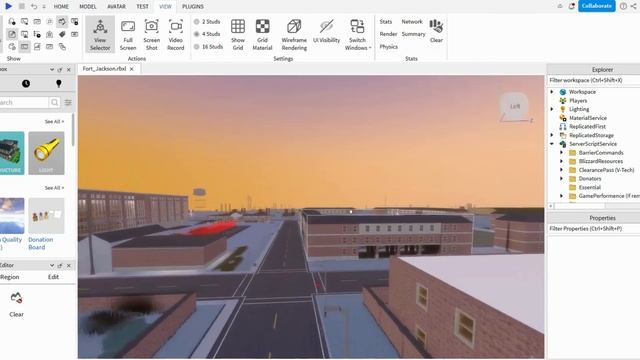The width and height of the screenshot is (640, 360).
Task: Click the Collaborate button
Action: [597, 6]
